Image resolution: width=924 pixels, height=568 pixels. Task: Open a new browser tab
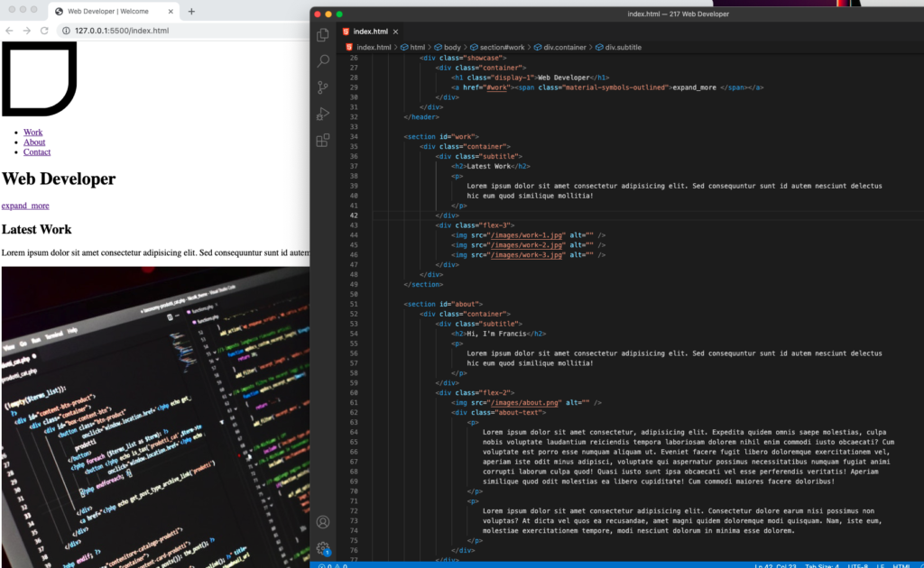[x=191, y=11]
